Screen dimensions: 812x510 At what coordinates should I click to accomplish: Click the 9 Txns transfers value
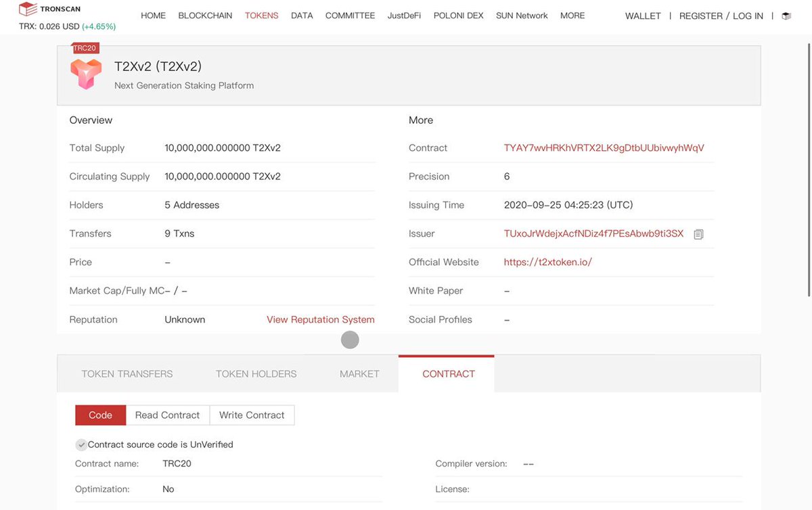click(179, 234)
